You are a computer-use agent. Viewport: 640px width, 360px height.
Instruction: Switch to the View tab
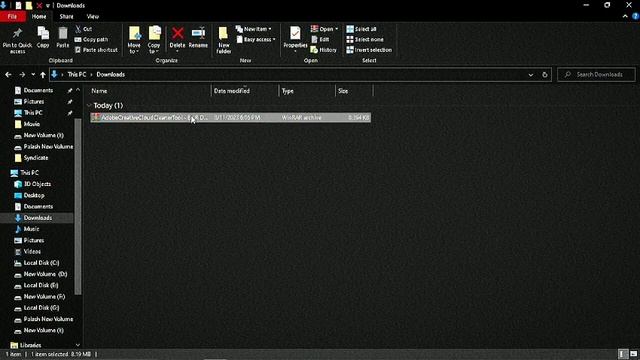[x=93, y=17]
